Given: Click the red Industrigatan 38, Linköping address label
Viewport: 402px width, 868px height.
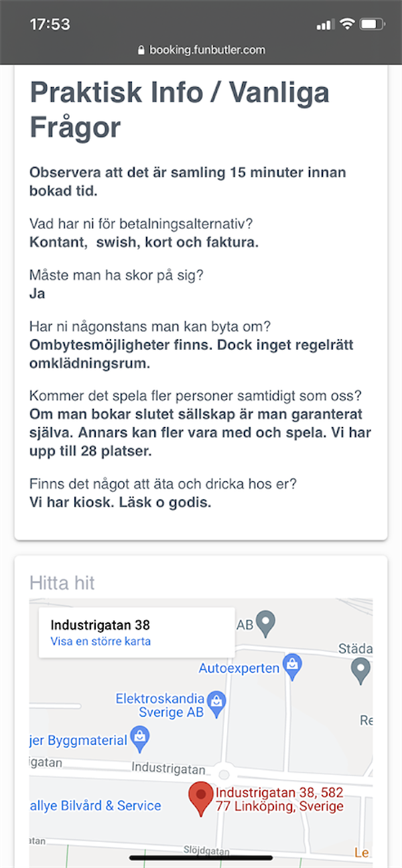Looking at the screenshot, I should [x=279, y=800].
